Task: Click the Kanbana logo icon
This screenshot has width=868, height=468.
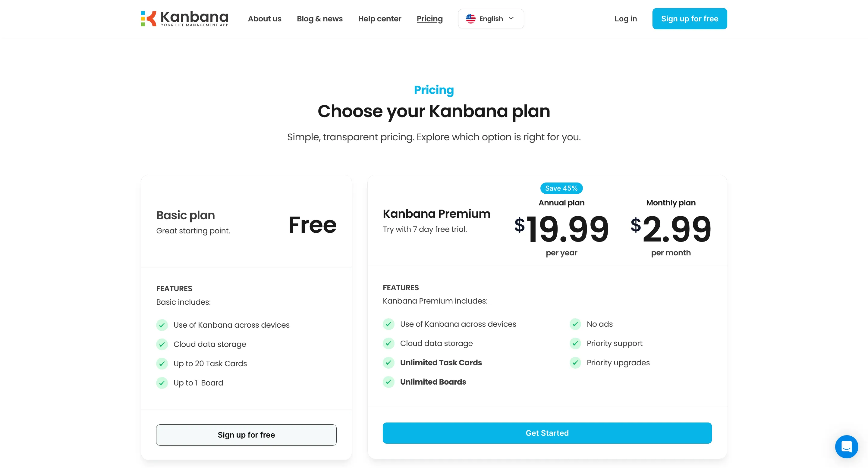Action: click(149, 18)
